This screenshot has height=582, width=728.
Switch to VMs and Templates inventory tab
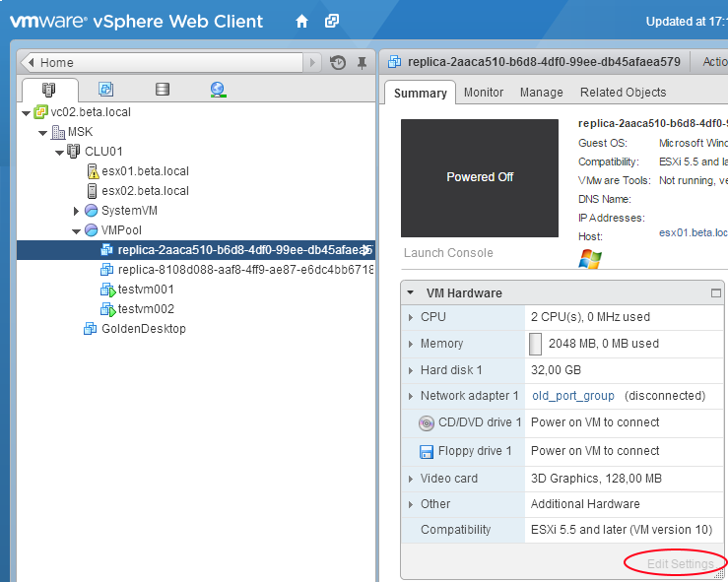(105, 89)
